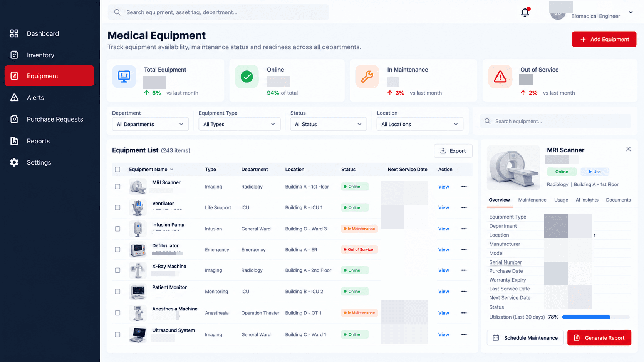Switch to the Maintenance tab

(532, 200)
